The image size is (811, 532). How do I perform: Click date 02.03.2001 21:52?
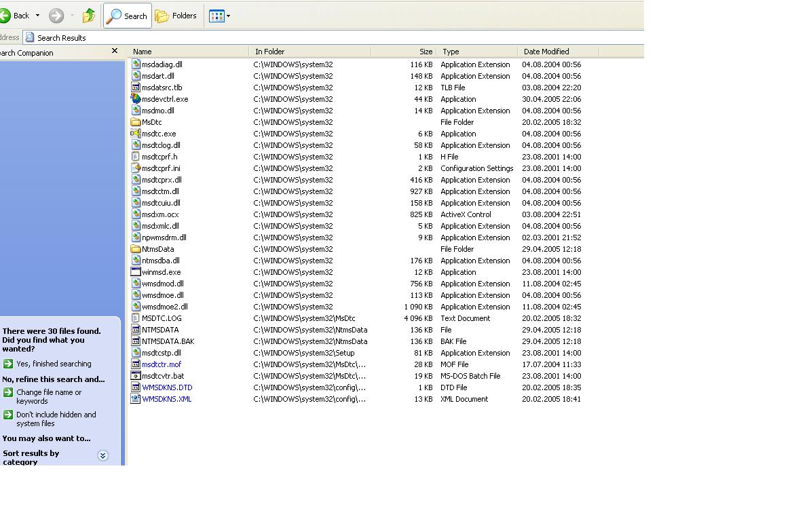click(551, 237)
